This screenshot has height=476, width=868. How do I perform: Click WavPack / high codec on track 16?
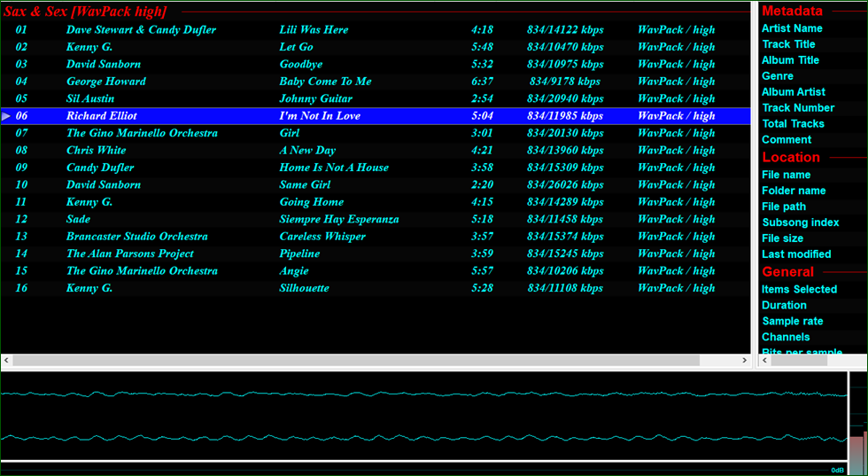(x=677, y=288)
